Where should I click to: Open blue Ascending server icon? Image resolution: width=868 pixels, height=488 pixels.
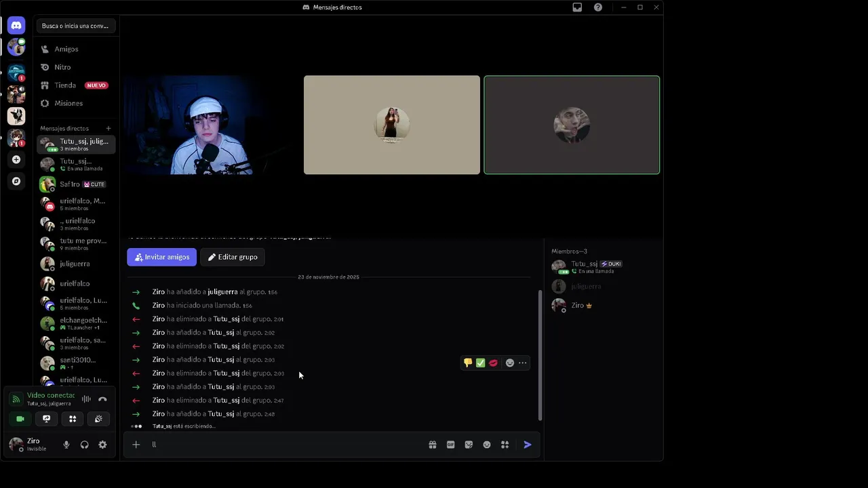(x=16, y=71)
